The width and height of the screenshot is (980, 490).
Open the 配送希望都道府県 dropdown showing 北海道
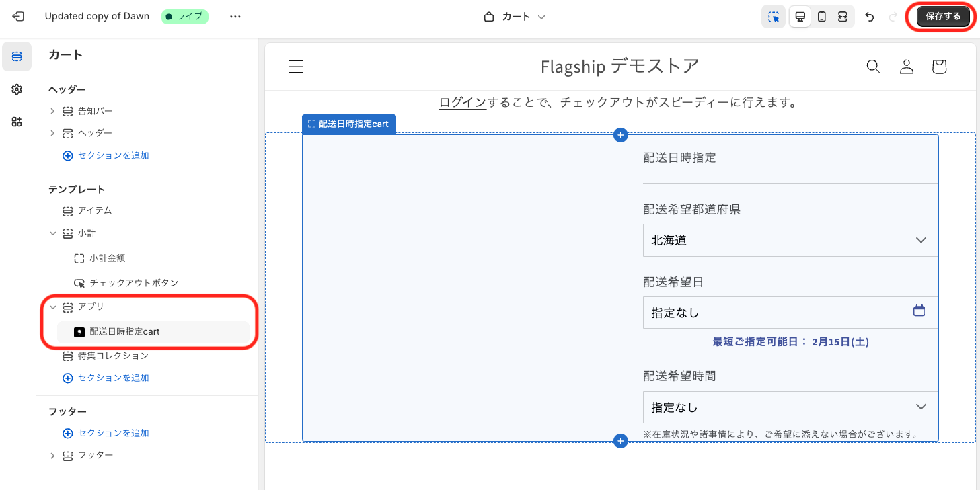click(790, 240)
